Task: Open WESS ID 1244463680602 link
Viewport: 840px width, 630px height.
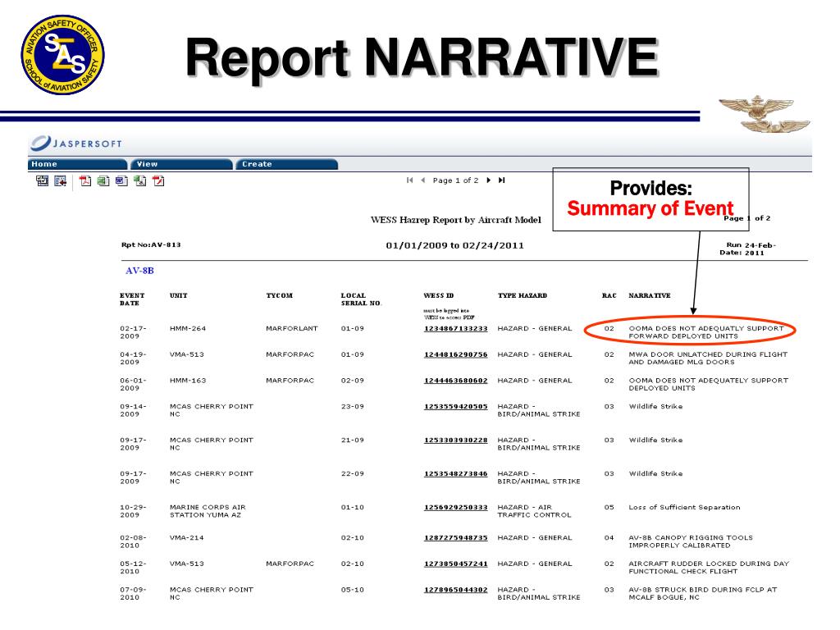Action: click(x=456, y=381)
